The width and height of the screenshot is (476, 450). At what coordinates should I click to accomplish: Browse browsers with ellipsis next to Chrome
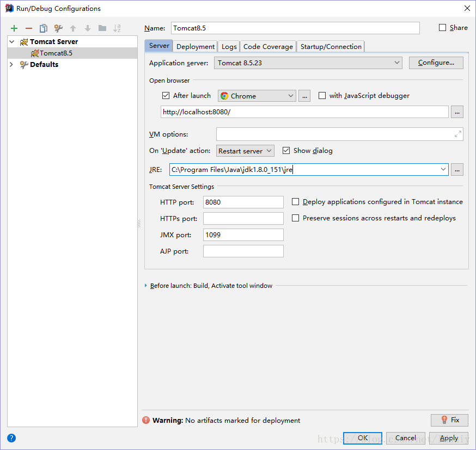coord(304,96)
